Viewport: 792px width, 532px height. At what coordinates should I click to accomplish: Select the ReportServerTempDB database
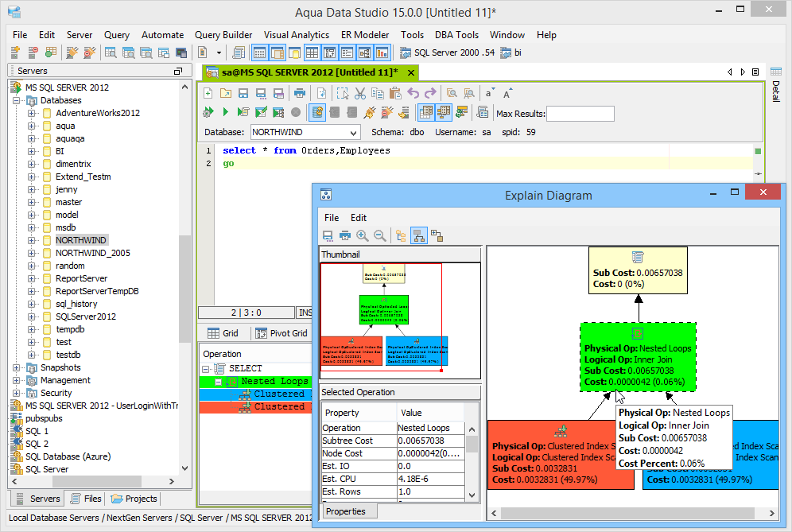[x=97, y=292]
